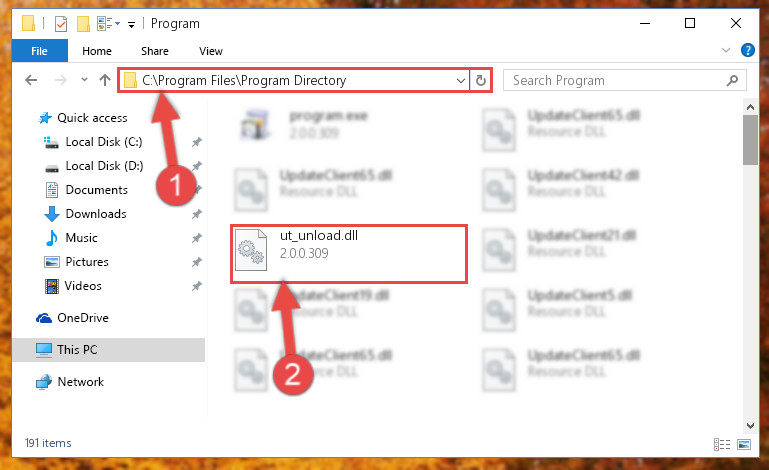The height and width of the screenshot is (470, 769).
Task: Click the Search Program input field
Action: 617,80
